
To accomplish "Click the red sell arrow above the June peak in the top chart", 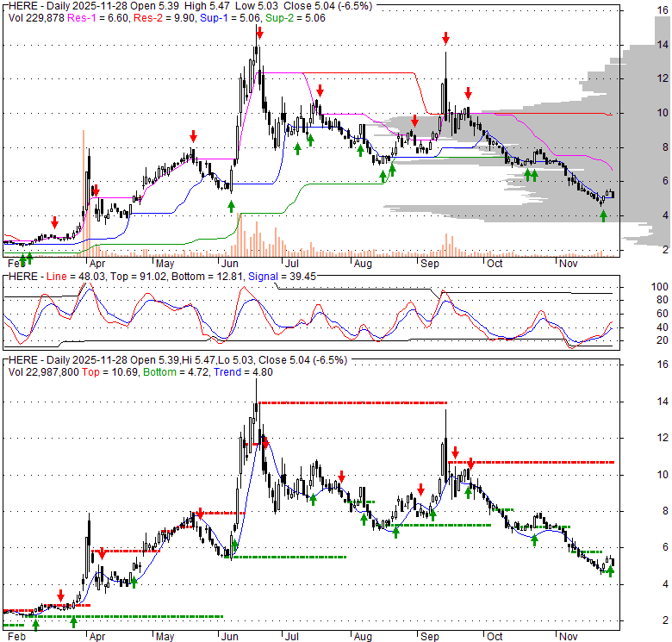I will coord(258,33).
